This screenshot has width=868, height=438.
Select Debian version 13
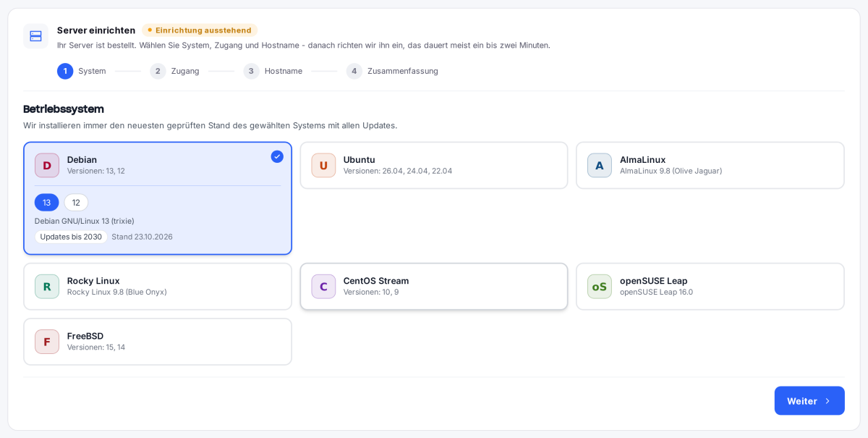[47, 203]
